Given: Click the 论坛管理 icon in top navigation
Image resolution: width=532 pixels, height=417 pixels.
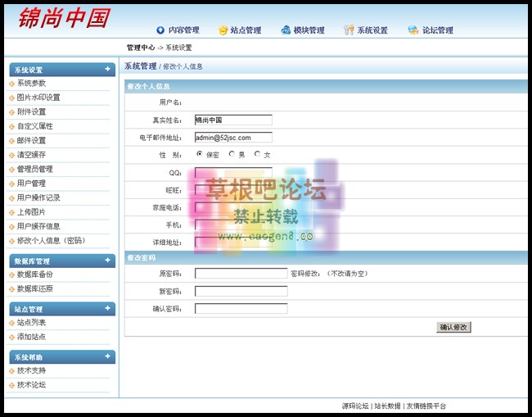Looking at the screenshot, I should click(x=413, y=30).
